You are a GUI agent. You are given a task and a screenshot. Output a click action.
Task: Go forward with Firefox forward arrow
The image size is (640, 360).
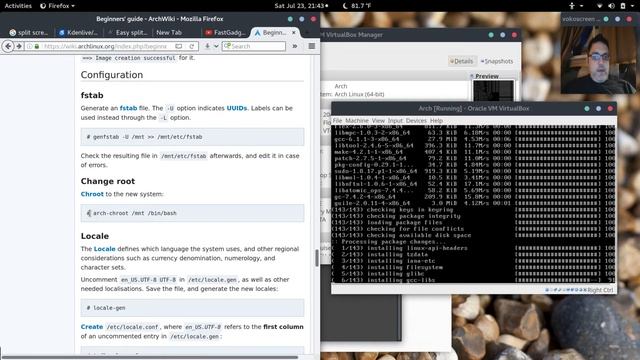click(x=19, y=46)
